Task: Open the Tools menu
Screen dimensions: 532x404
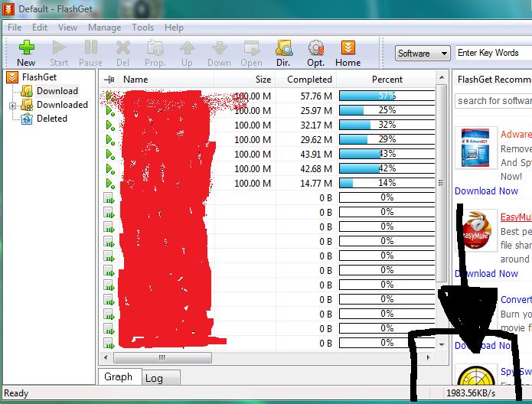Action: (x=143, y=27)
